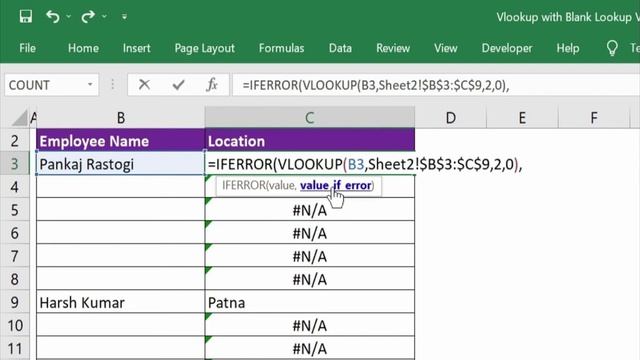Select column D header
The image size is (640, 360).
point(451,118)
